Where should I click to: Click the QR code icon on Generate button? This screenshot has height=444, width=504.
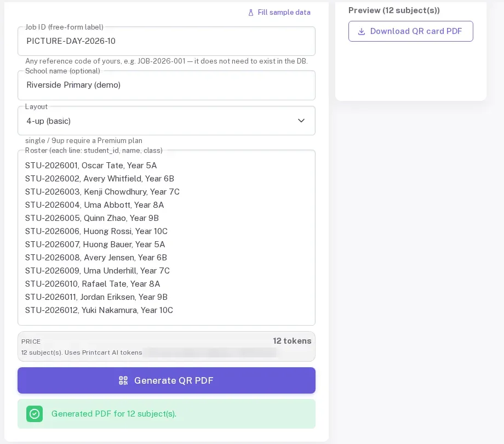click(x=123, y=380)
